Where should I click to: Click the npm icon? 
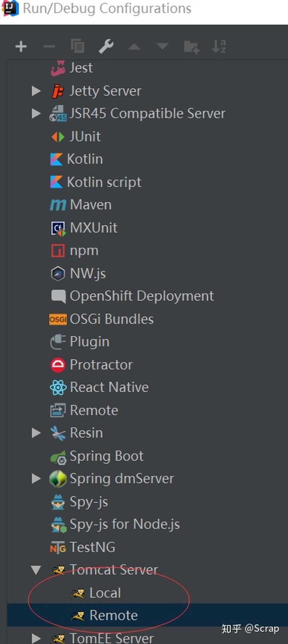[58, 250]
